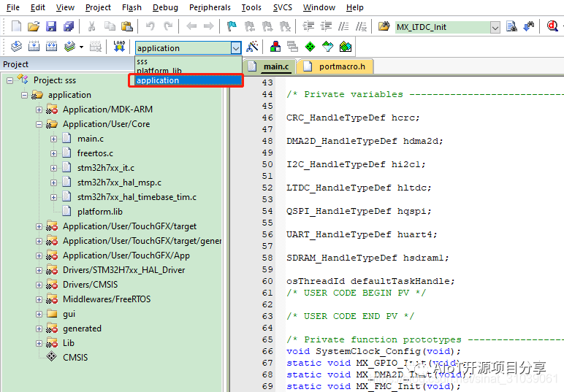
Task: Select 'sss' in the target list
Action: pos(188,61)
